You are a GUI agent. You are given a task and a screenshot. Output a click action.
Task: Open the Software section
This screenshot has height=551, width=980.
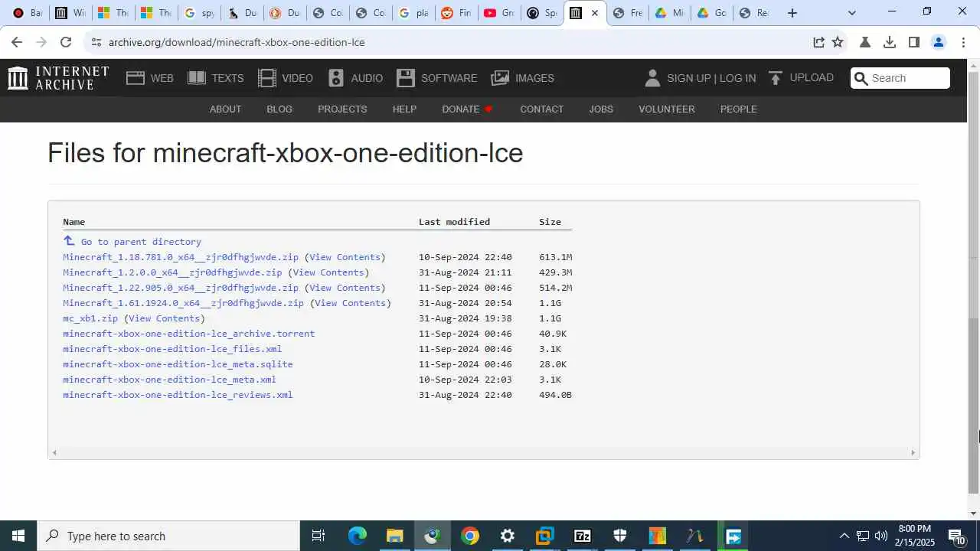coord(436,78)
